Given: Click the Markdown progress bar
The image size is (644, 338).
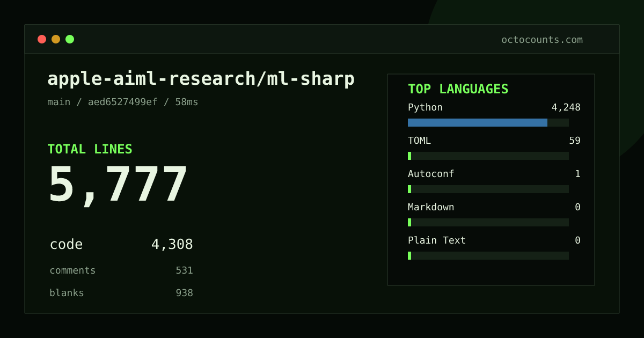Looking at the screenshot, I should pos(488,222).
